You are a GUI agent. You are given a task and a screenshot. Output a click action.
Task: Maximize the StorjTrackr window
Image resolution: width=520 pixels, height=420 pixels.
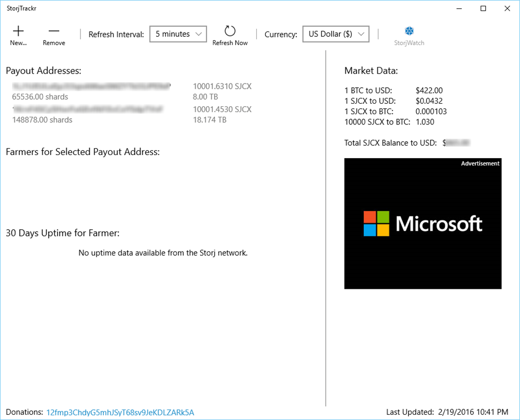483,8
